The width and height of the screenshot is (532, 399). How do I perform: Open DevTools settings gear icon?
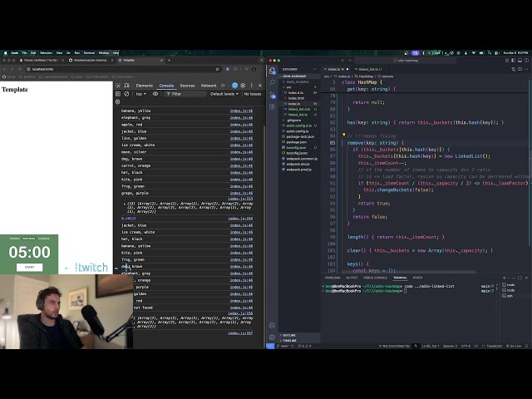pyautogui.click(x=243, y=86)
